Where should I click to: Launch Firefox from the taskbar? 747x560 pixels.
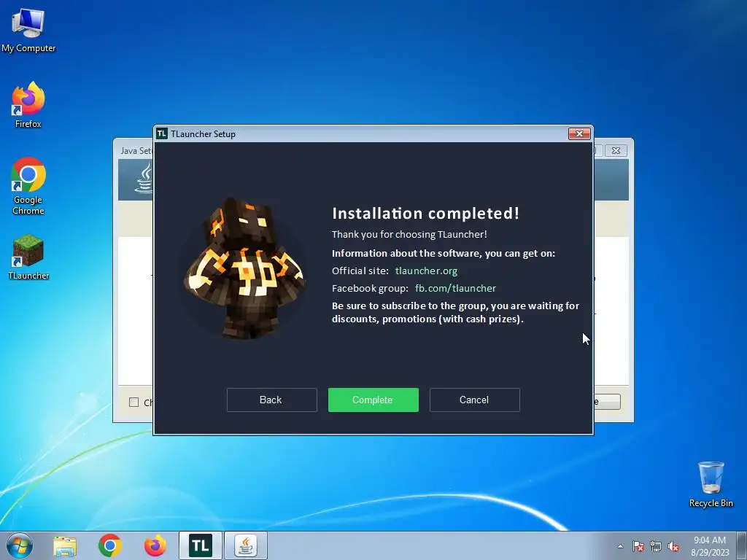155,545
